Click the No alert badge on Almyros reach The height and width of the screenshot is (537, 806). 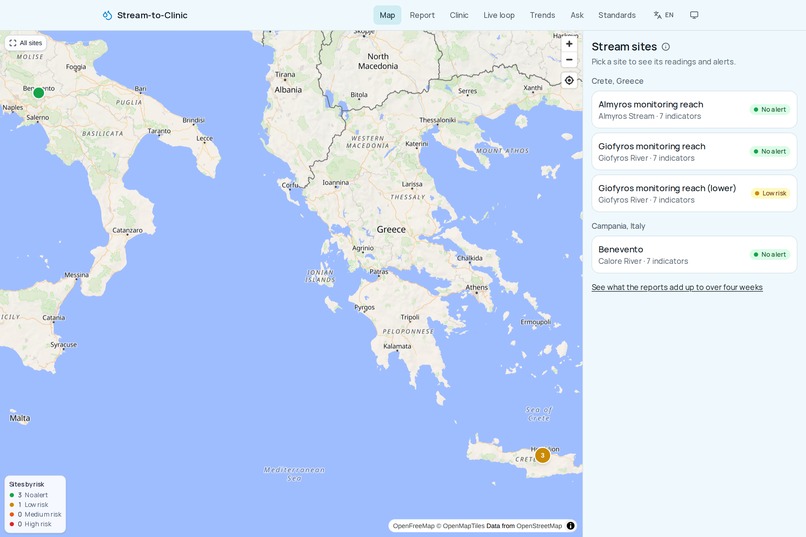(x=770, y=109)
